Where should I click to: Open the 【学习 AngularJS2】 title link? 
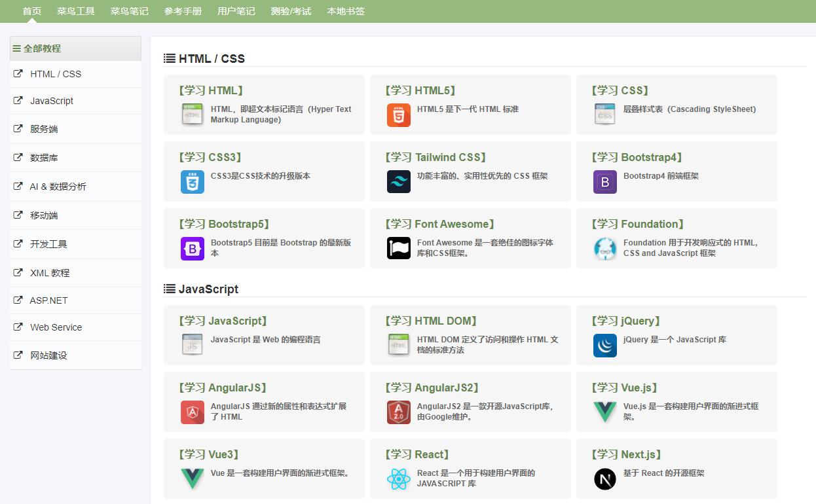[x=432, y=387]
